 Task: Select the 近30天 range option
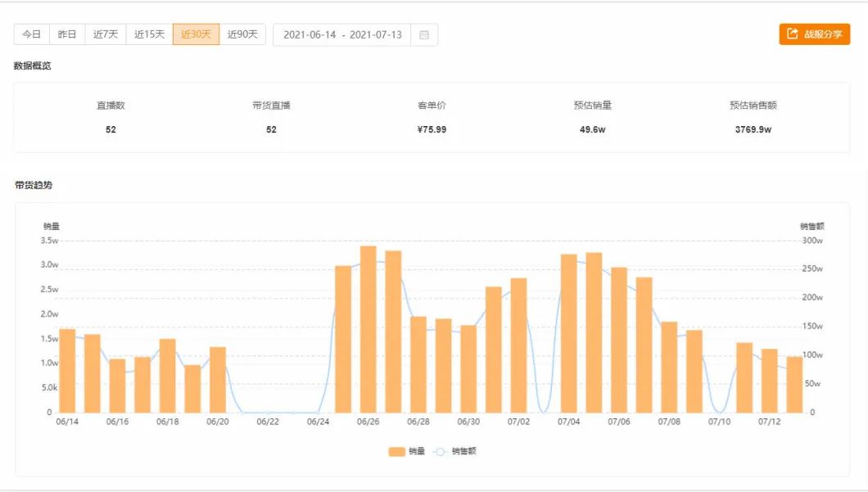(196, 34)
